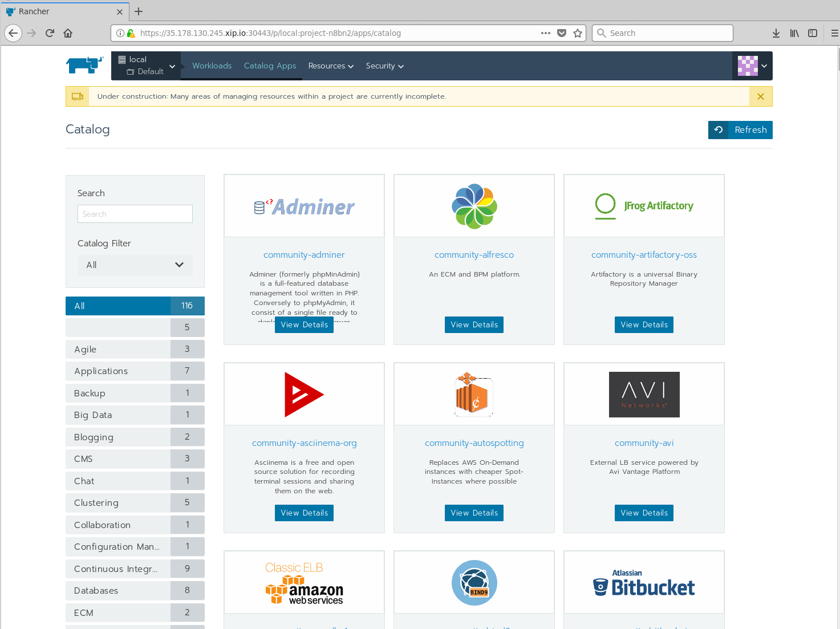Image resolution: width=840 pixels, height=629 pixels.
Task: Click the AVI Networks logo
Action: pyautogui.click(x=644, y=395)
